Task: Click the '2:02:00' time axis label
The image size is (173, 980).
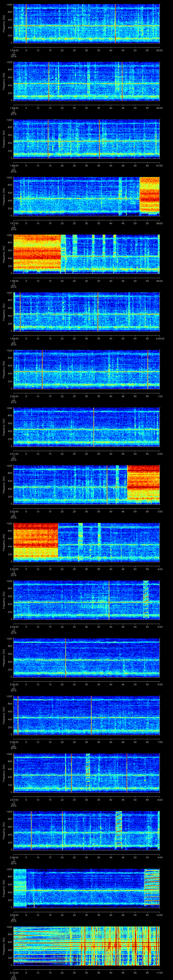Action: (14, 512)
